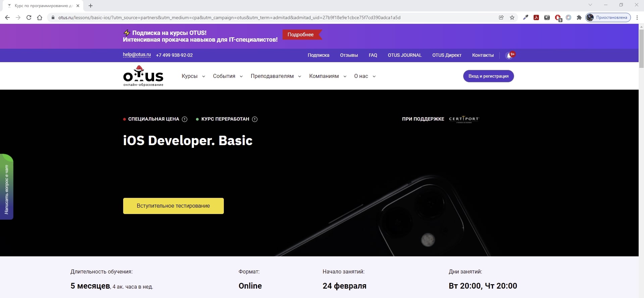Viewport: 644px width, 298px height.
Task: Reload the current page
Action: 29,17
